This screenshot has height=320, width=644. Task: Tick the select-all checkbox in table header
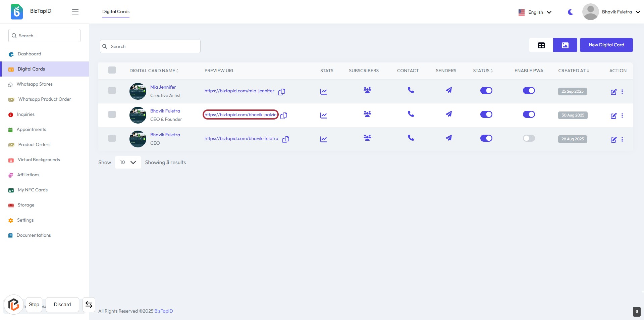point(112,70)
